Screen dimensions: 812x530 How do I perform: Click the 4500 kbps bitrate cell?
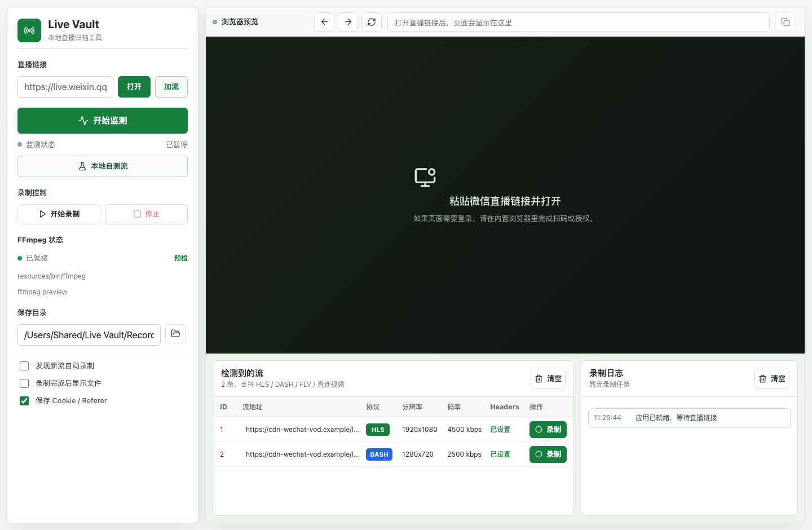[x=465, y=430]
